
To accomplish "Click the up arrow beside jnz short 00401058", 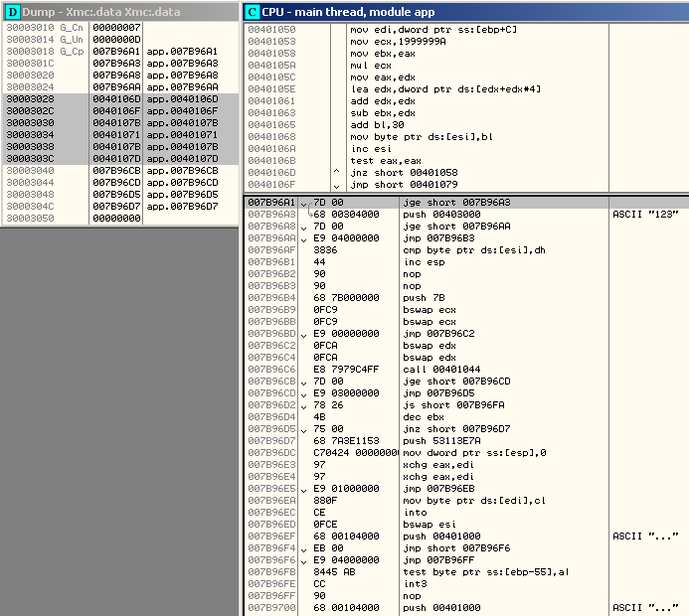I will coord(334,171).
